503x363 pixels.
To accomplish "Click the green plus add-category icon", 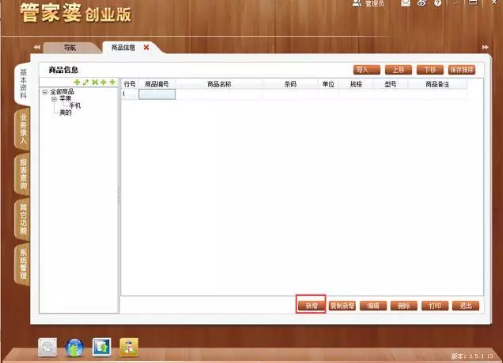I will 77,82.
